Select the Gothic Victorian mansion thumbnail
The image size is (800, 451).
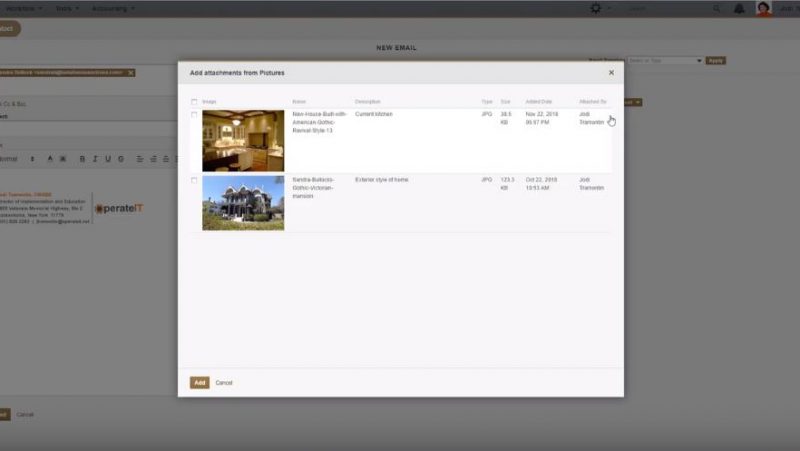tap(243, 203)
